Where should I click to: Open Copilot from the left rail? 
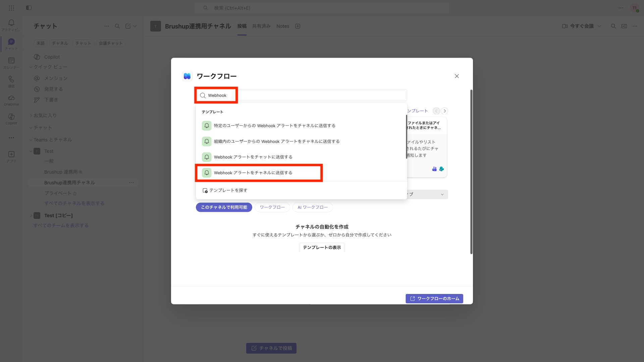coord(11,119)
